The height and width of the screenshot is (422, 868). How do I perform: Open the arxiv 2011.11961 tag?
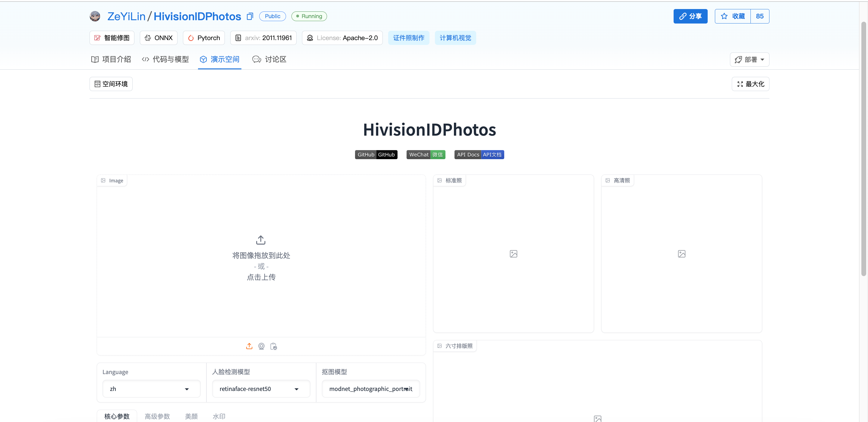point(263,38)
